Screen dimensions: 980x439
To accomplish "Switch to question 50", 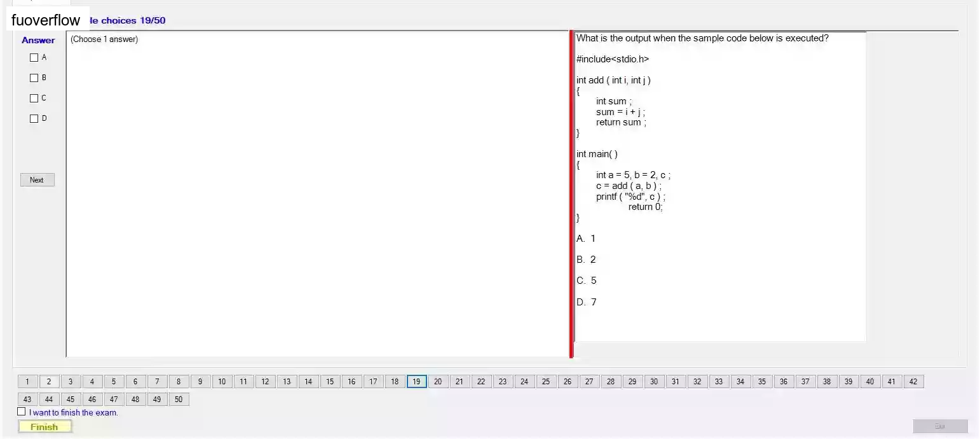I will (x=179, y=400).
